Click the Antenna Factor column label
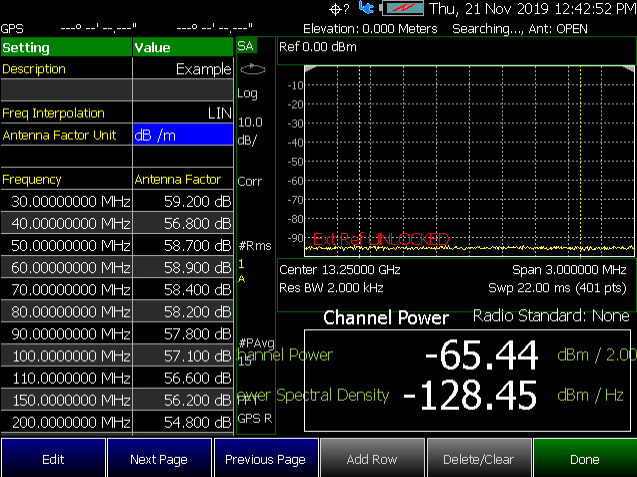The height and width of the screenshot is (477, 637). point(178,179)
